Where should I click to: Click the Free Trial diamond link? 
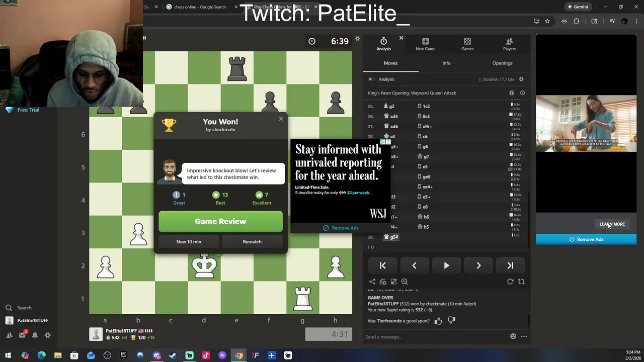22,110
